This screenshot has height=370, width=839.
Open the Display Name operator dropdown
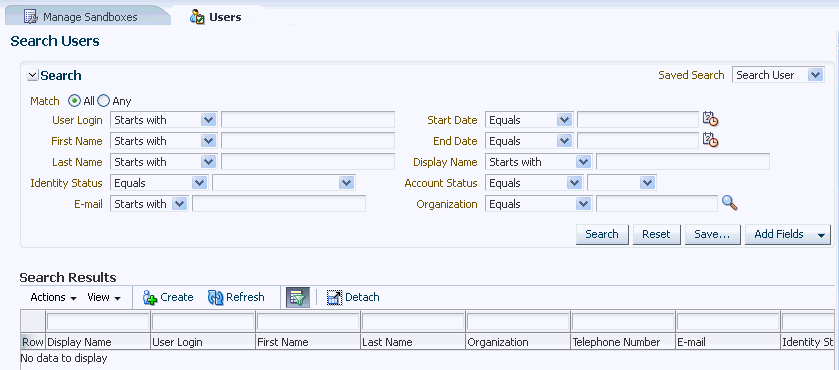click(538, 162)
